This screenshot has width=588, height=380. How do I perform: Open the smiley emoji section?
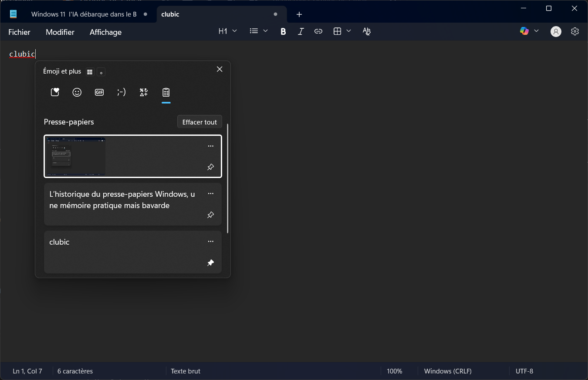pos(77,92)
